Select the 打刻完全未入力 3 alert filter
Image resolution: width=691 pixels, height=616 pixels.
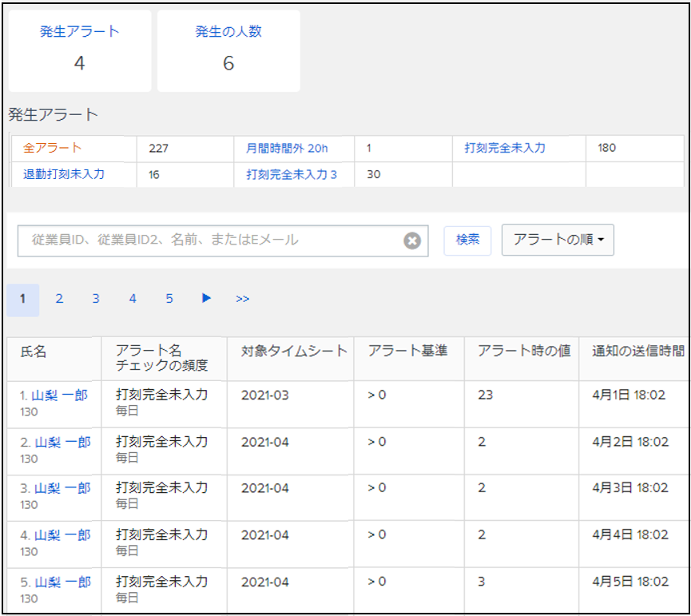point(292,174)
